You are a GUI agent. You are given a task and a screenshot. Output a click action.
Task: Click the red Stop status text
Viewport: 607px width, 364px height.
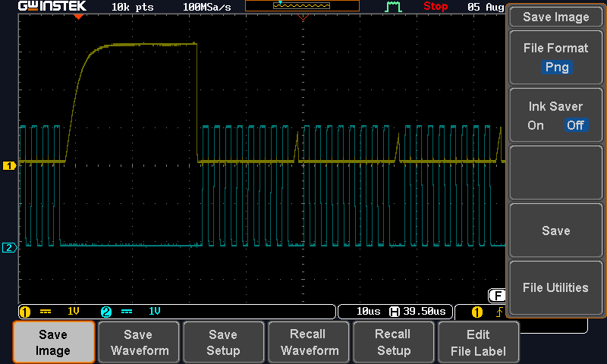(x=436, y=7)
